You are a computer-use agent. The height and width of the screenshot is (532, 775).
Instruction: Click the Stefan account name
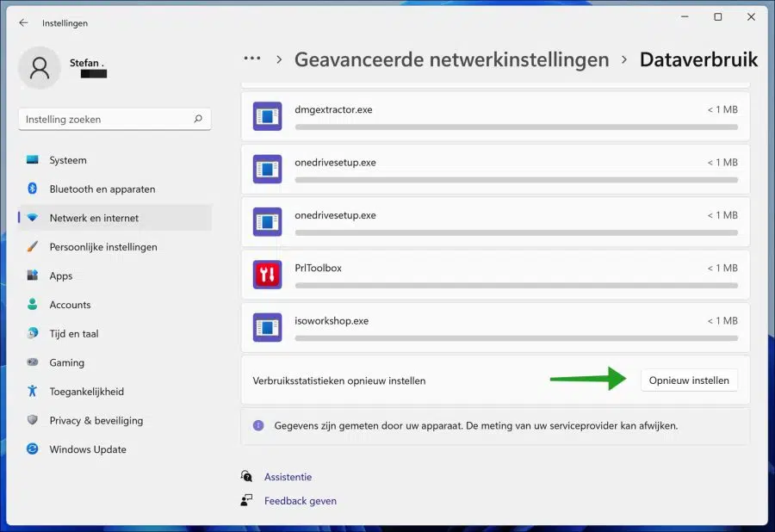coord(86,63)
